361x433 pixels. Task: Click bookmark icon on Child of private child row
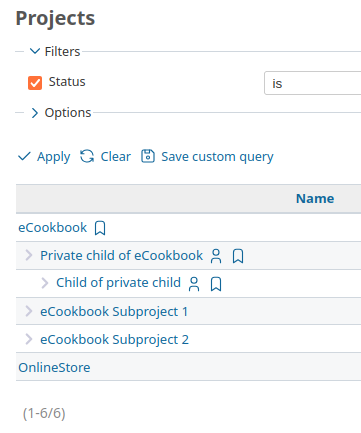tap(216, 284)
